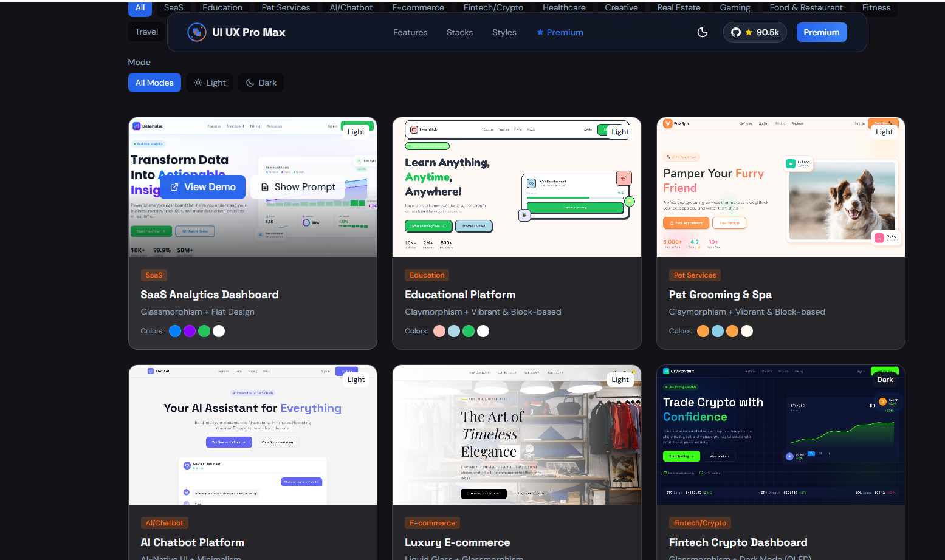Image resolution: width=945 pixels, height=560 pixels.
Task: Click the Fintech Crypto Dashboard title
Action: 738,542
